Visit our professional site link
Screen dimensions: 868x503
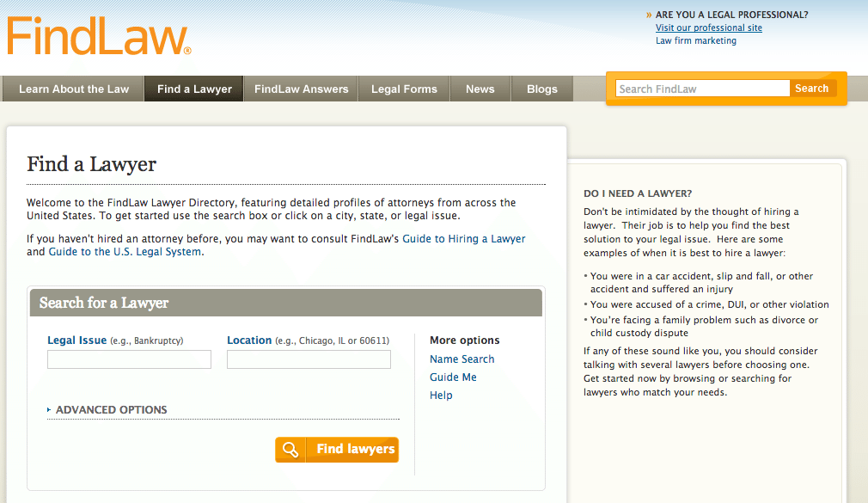pos(708,28)
